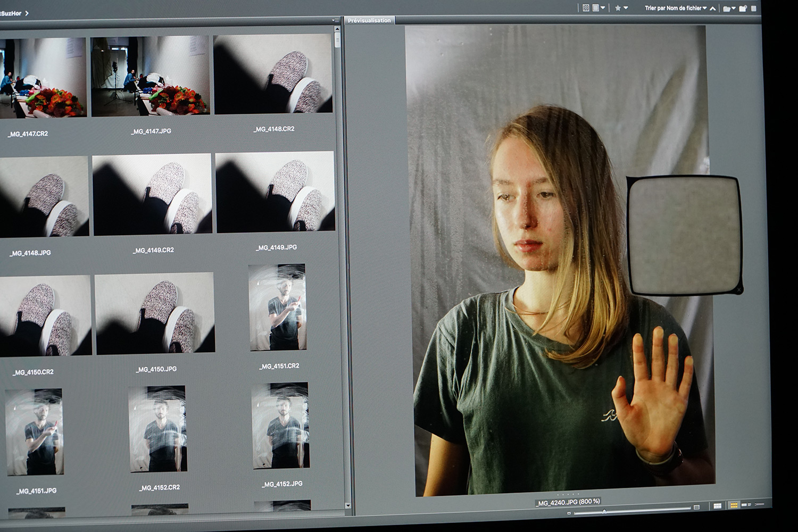The height and width of the screenshot is (532, 798).
Task: Click the file name label _MG_4149.JPG
Action: (277, 247)
